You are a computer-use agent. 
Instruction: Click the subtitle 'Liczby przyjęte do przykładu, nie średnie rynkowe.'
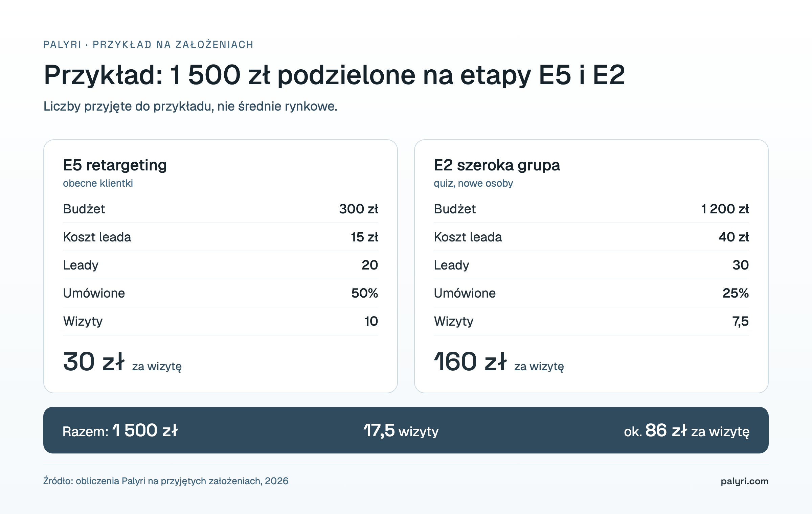click(190, 107)
